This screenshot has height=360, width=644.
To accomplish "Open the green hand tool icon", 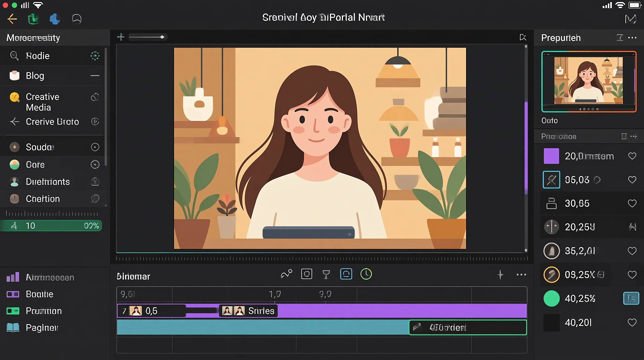I will [x=33, y=19].
